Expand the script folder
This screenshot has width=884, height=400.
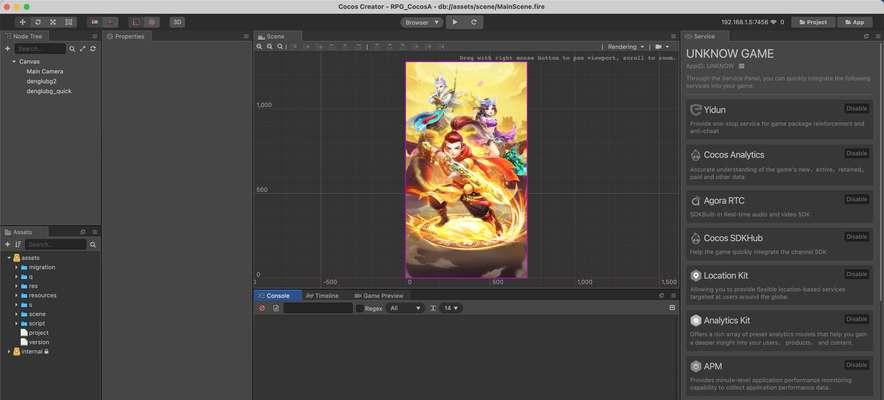[17, 323]
